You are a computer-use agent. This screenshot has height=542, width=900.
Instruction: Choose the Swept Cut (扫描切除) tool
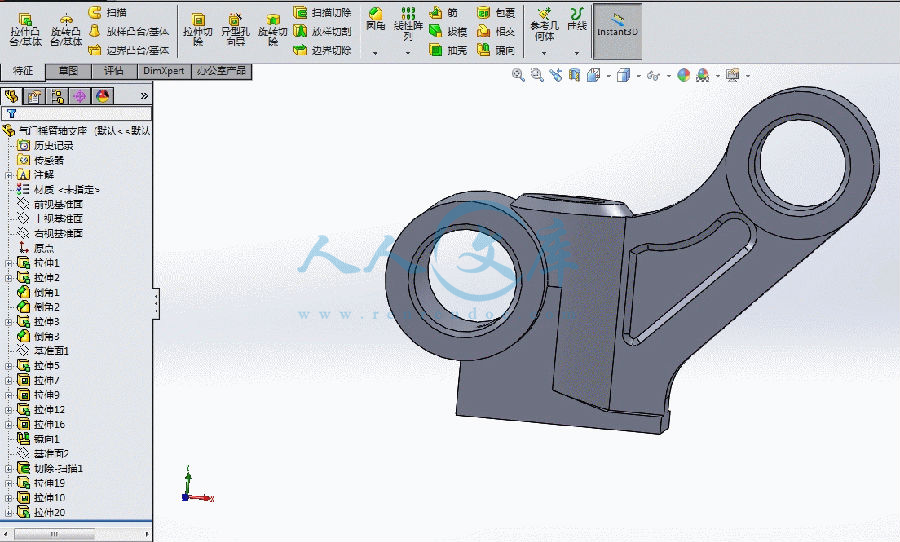pyautogui.click(x=322, y=12)
